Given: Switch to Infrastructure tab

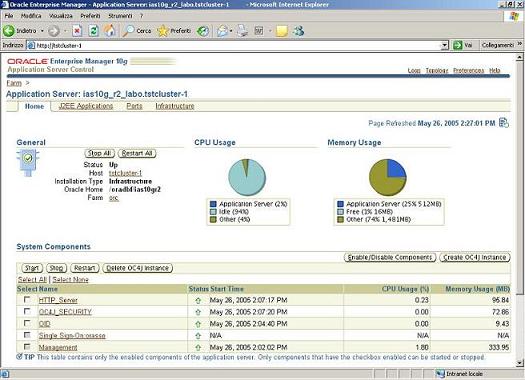Looking at the screenshot, I should 175,106.
